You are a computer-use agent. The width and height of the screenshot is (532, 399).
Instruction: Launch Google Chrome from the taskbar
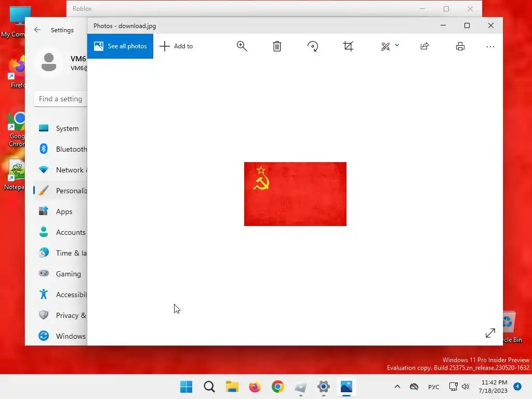[x=278, y=387]
